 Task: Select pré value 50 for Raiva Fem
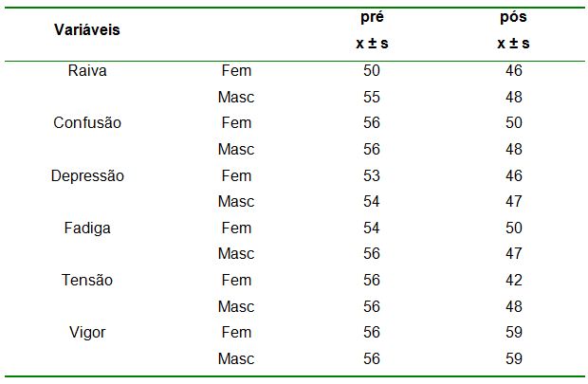[372, 70]
